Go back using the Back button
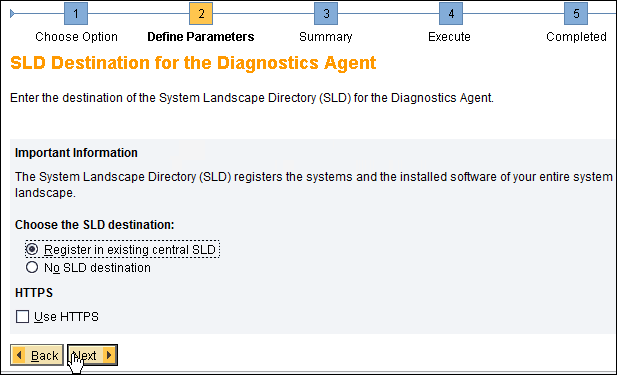 tap(37, 355)
